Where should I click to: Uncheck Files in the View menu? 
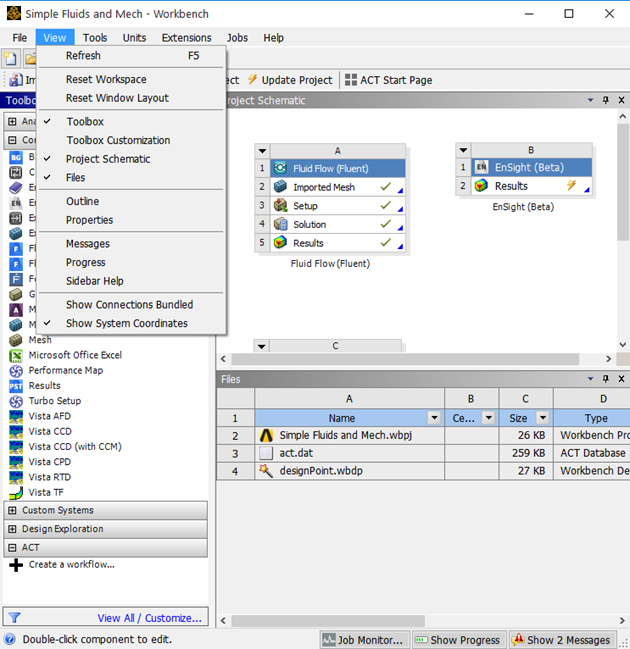coord(76,178)
